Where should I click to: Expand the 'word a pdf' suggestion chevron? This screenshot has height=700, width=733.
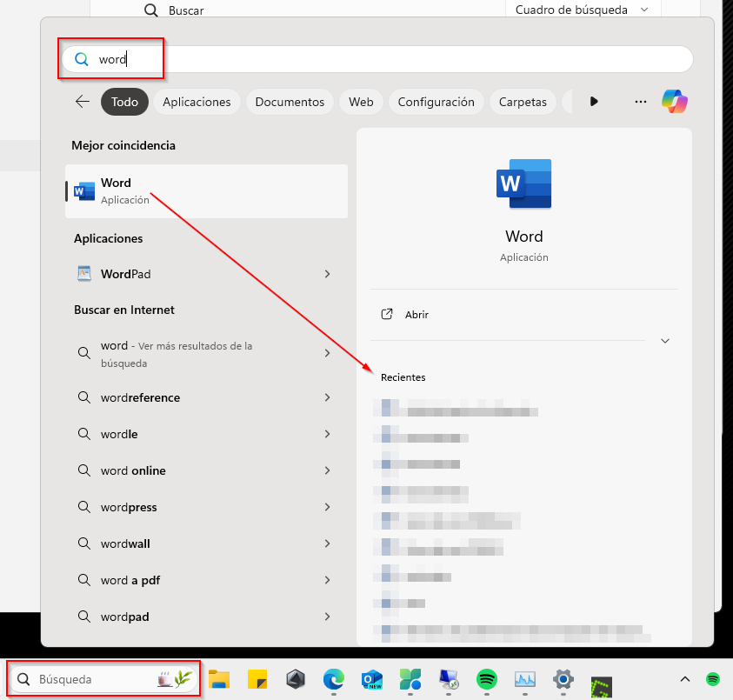327,580
